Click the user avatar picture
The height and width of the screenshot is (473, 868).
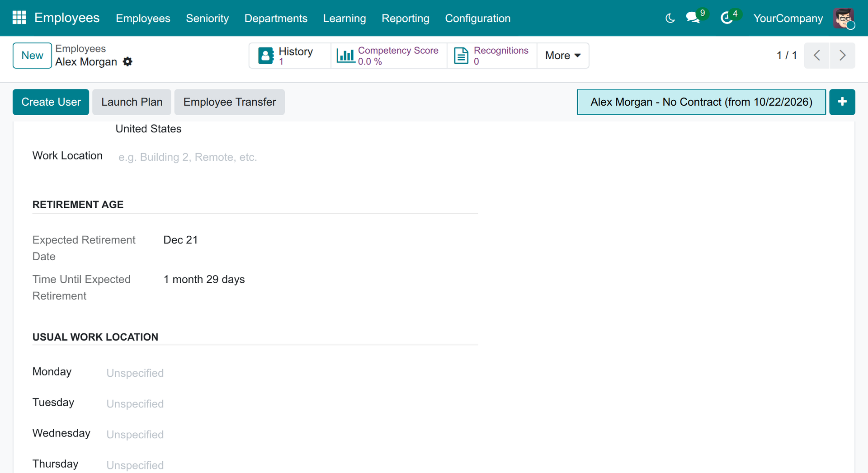tap(844, 18)
